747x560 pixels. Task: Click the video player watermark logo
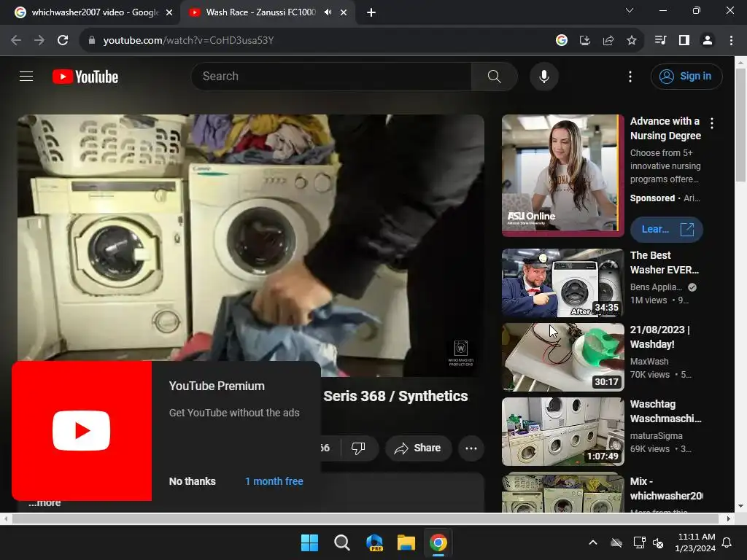coord(461,353)
